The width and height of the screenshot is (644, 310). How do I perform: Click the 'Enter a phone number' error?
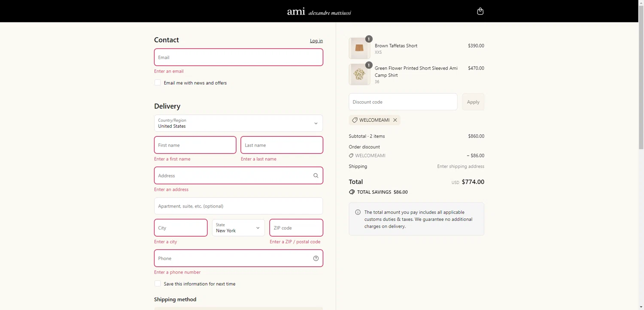click(177, 272)
